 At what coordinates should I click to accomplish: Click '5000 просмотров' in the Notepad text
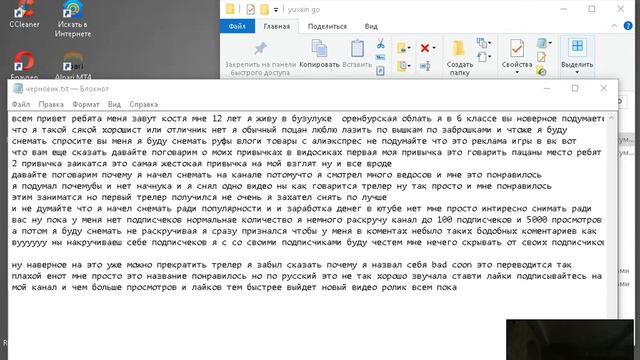coord(564,220)
